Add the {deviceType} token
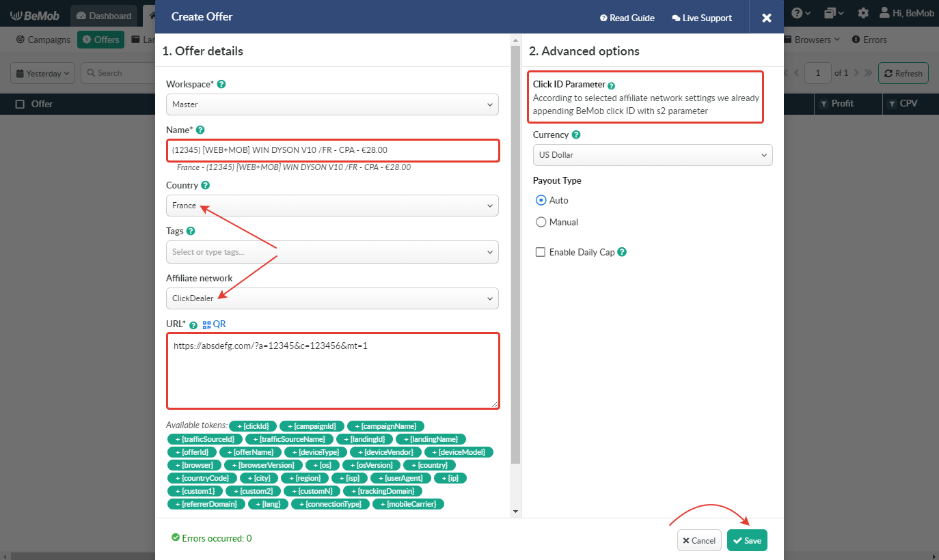 pyautogui.click(x=315, y=452)
